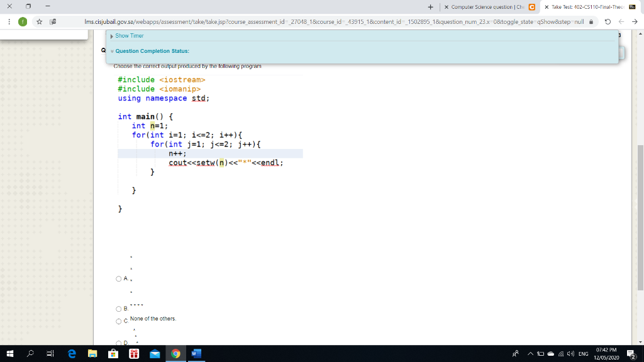
Task: Switch to Word from the taskbar
Action: click(196, 353)
